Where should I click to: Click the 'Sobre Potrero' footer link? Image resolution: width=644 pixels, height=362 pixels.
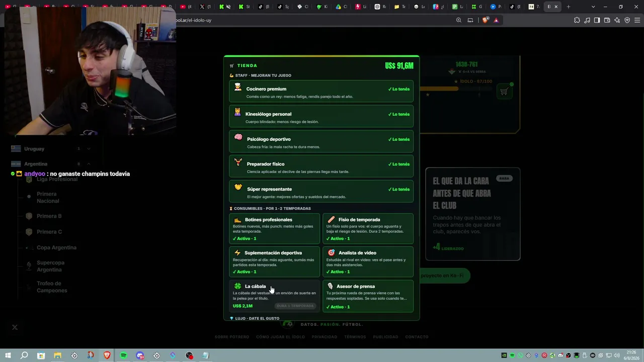pos(232,337)
